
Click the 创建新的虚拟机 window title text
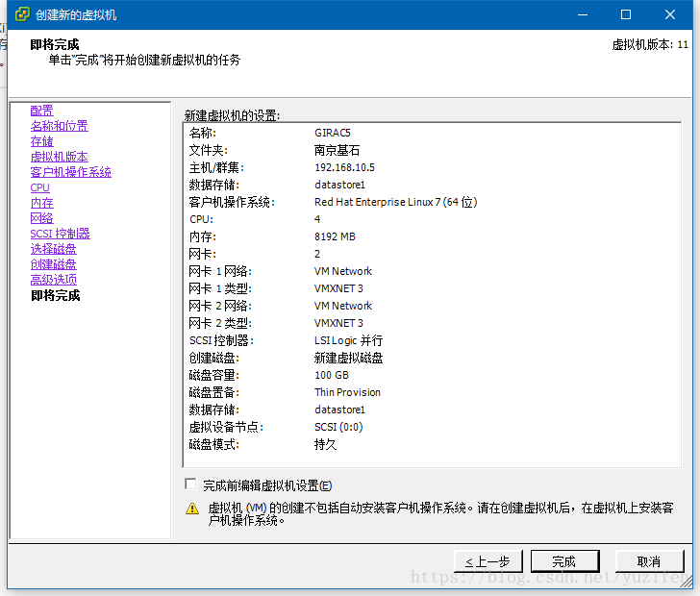pyautogui.click(x=76, y=14)
